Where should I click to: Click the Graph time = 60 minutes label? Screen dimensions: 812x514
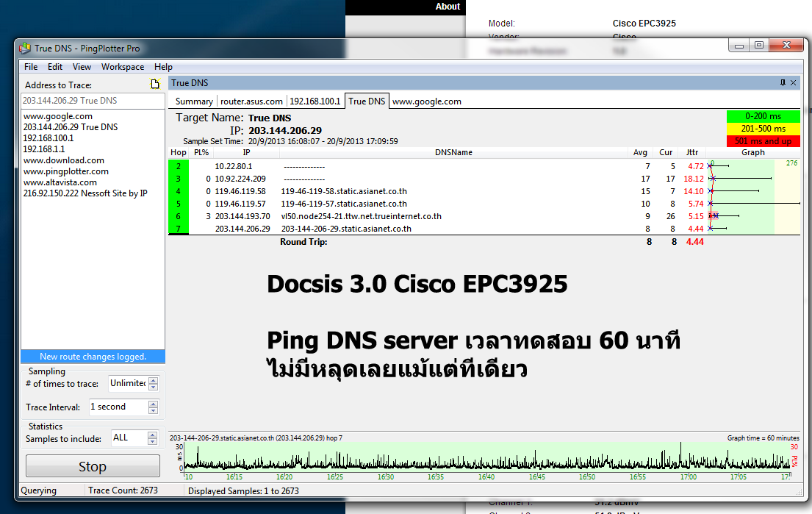coord(763,438)
